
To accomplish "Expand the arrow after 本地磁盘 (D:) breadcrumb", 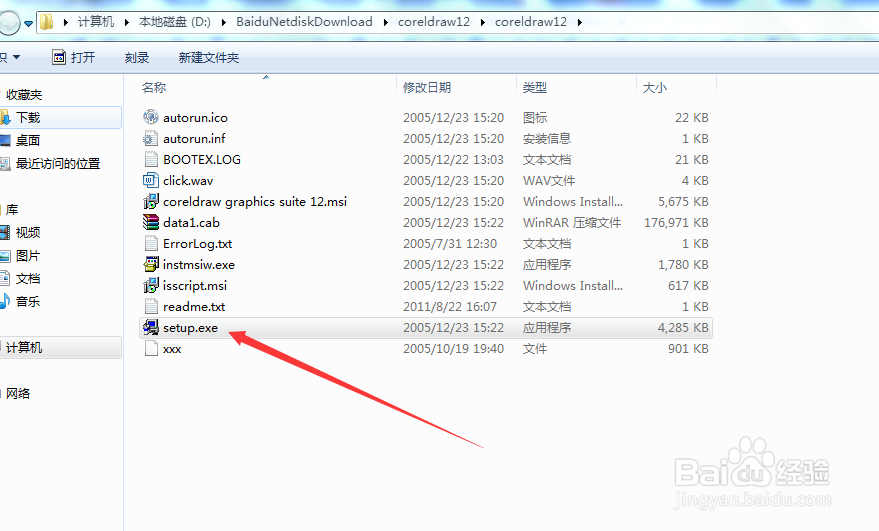I will pyautogui.click(x=224, y=22).
